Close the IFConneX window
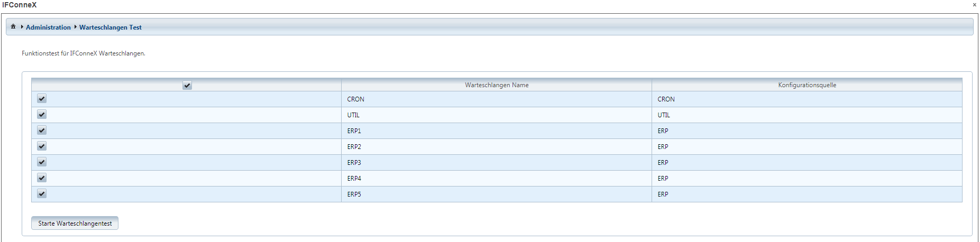 click(x=974, y=5)
